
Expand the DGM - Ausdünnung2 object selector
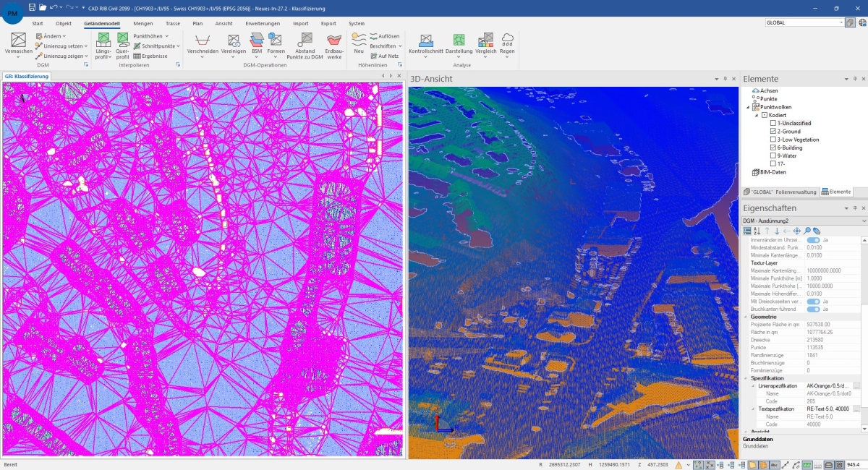863,221
